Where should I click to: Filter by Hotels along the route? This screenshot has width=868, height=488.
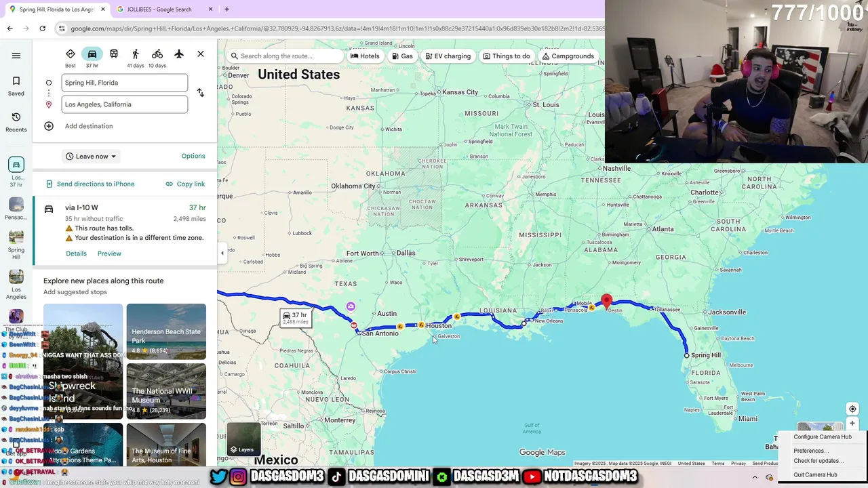point(365,56)
